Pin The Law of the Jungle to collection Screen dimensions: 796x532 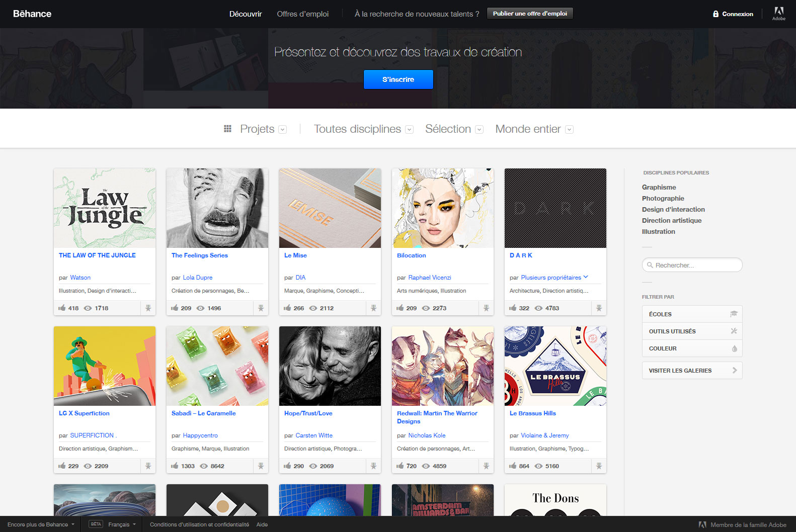click(148, 308)
